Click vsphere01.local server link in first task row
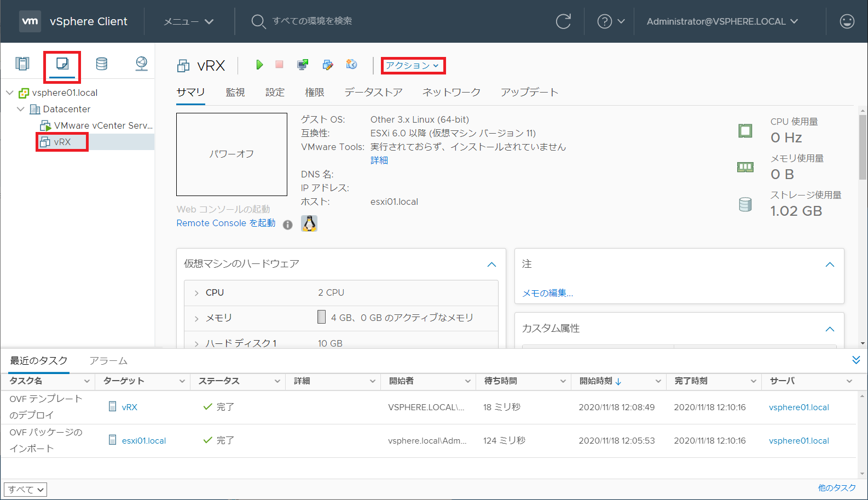Screen dimensions: 868x500 798,407
